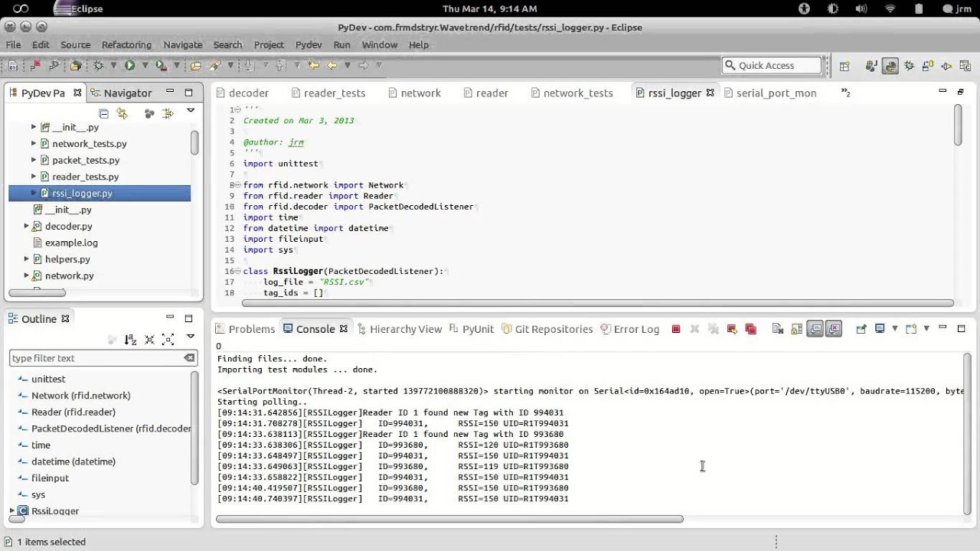Open the Hierarchy View tab
The image size is (980, 551).
click(x=399, y=329)
